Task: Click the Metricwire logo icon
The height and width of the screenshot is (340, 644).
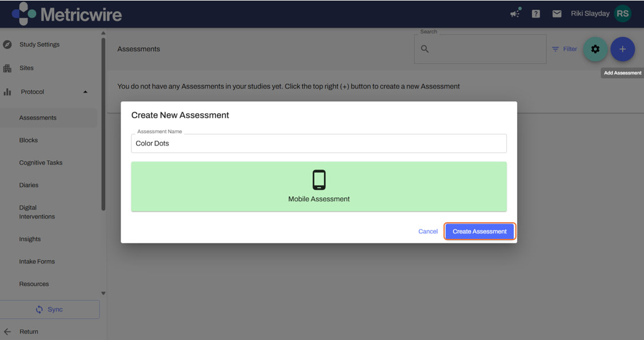Action: [x=24, y=14]
